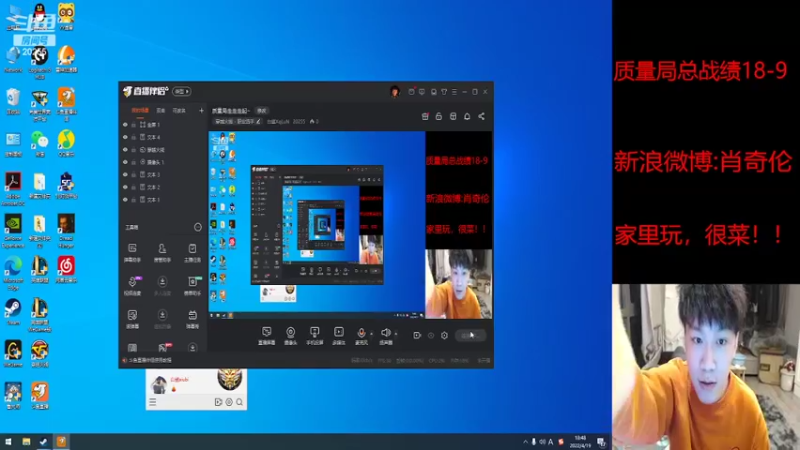Click the play icon in the small white widget
Screen dimensions: 800x450
click(x=218, y=402)
